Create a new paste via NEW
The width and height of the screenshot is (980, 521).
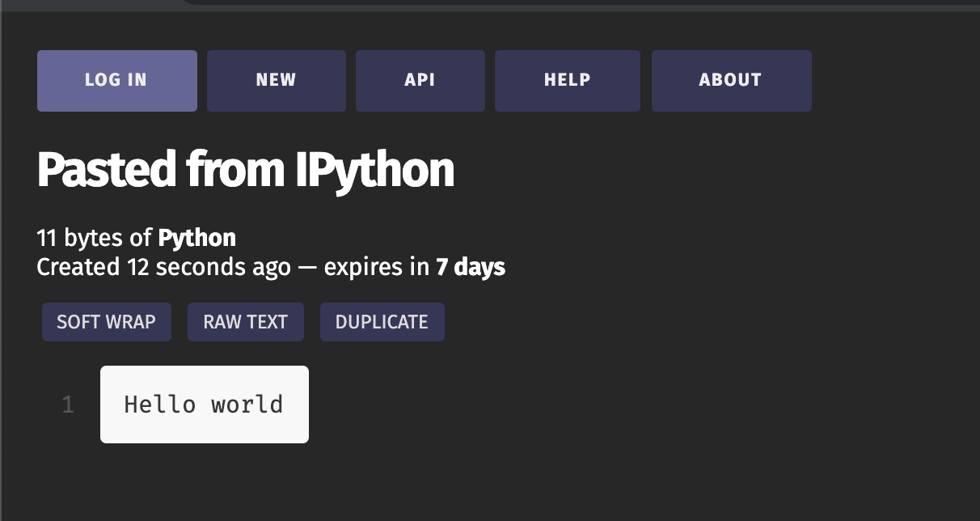(276, 80)
